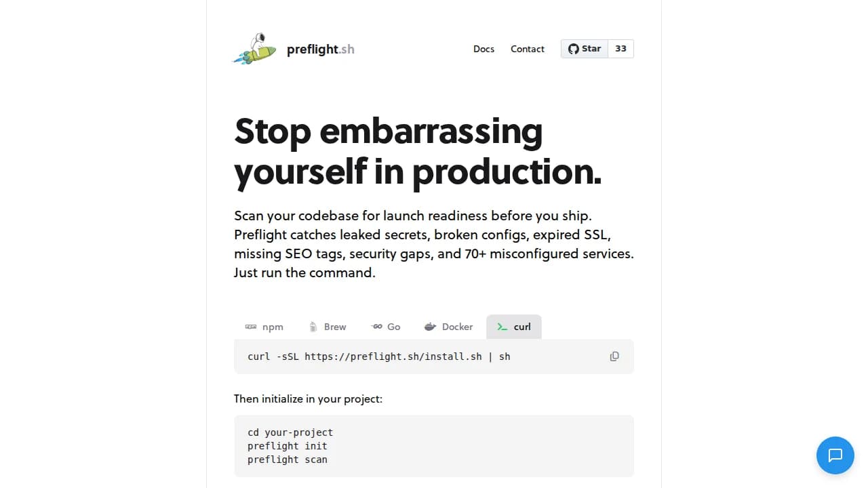Click the GitHub octocat icon
This screenshot has height=488, width=868.
pos(574,49)
